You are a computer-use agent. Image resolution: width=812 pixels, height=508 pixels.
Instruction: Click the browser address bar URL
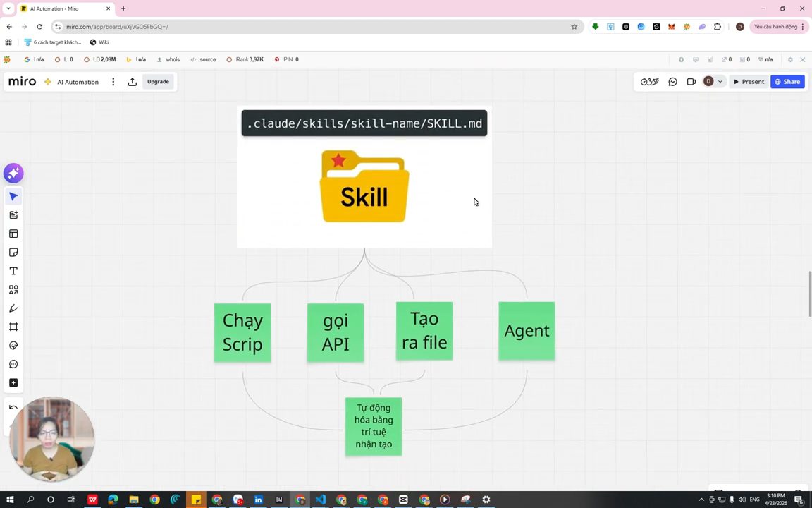117,26
